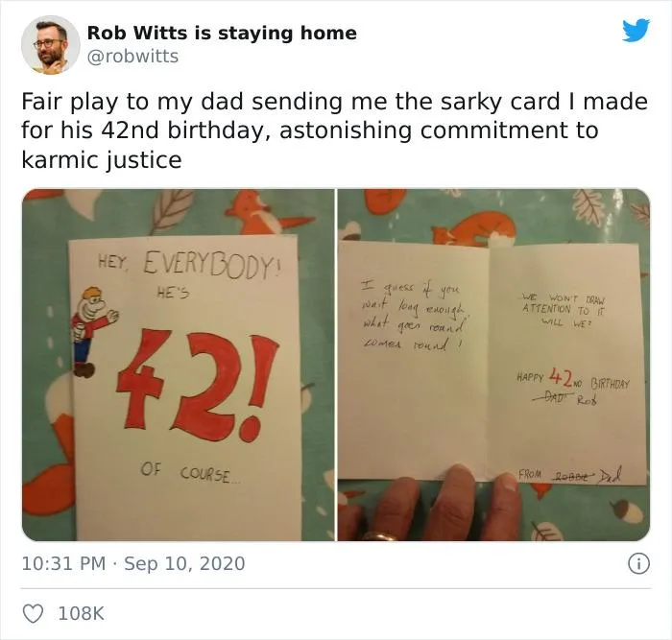Viewport: 672px width, 640px height.
Task: Open the tweet info icon
Action: pyautogui.click(x=638, y=564)
